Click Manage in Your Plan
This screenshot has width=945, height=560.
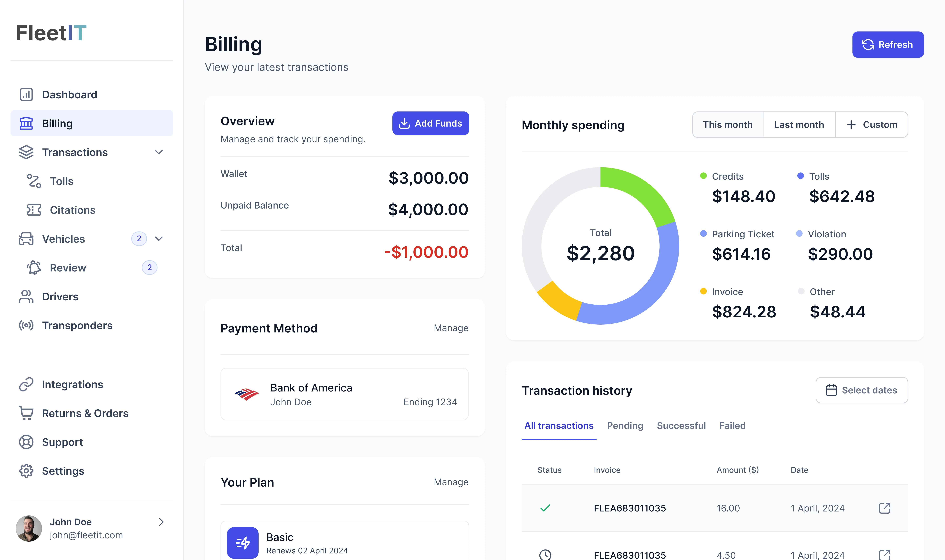coord(451,482)
